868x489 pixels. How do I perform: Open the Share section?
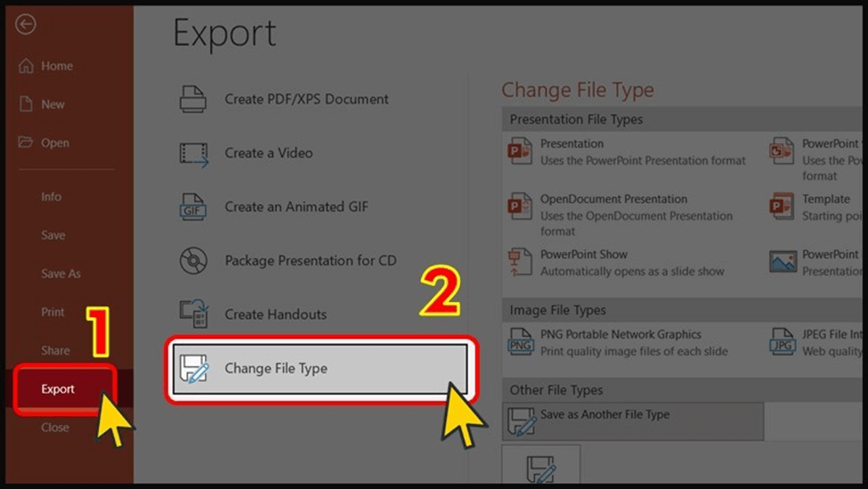(55, 350)
